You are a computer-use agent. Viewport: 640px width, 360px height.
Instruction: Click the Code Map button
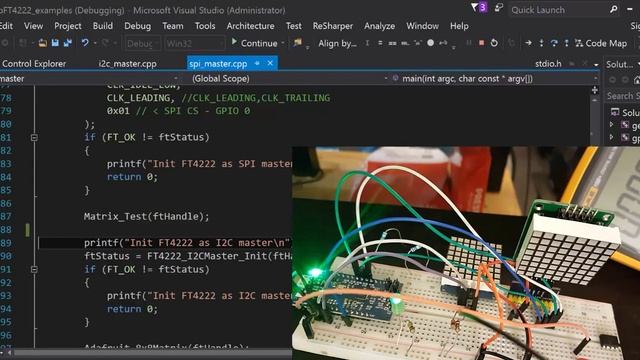600,43
